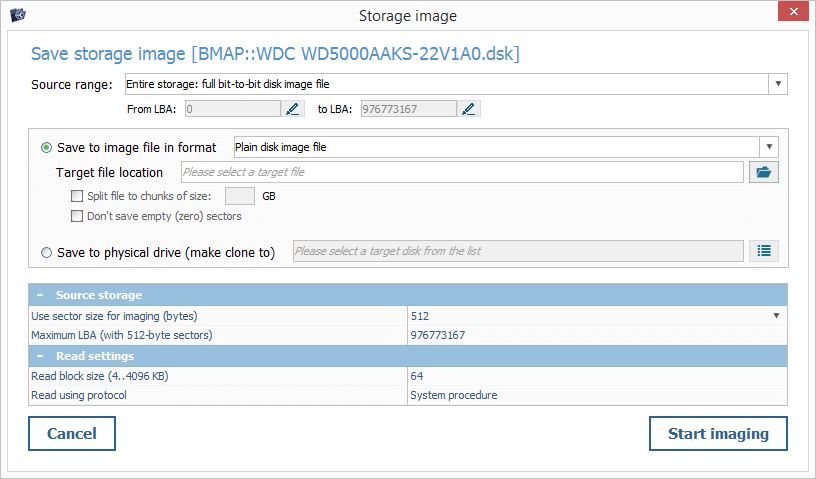Select Save to image file in format

[46, 148]
